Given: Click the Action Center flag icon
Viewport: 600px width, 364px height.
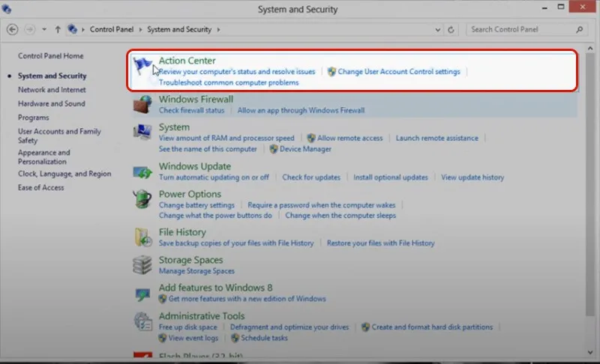Looking at the screenshot, I should (143, 66).
